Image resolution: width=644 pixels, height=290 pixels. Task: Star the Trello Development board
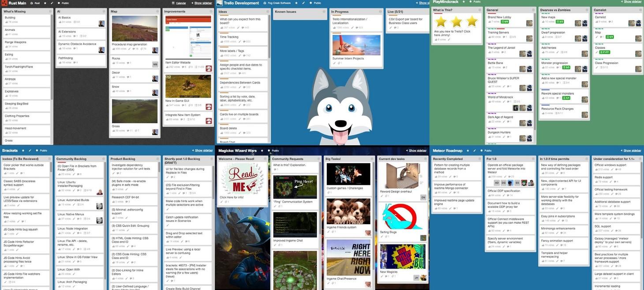(x=296, y=3)
